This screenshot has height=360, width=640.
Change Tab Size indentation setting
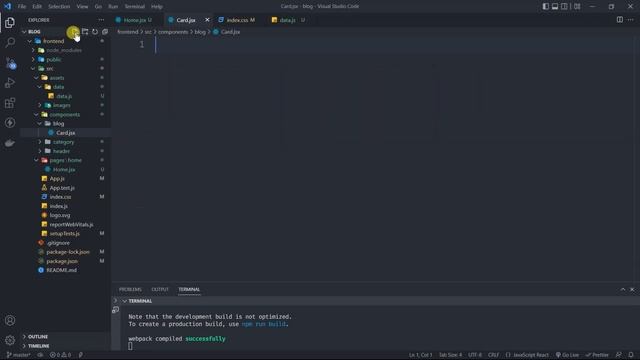click(x=450, y=355)
